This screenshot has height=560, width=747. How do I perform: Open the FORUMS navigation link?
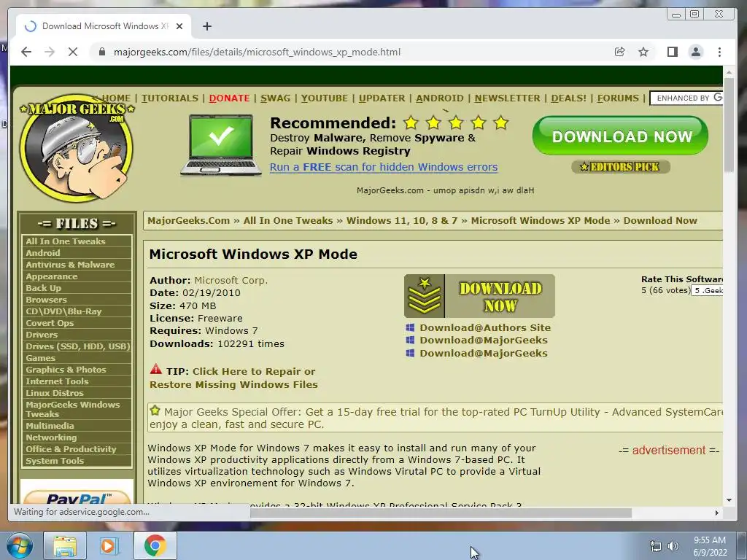(618, 98)
